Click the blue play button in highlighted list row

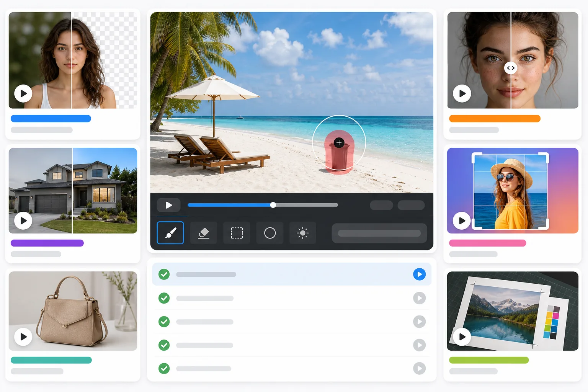[420, 274]
